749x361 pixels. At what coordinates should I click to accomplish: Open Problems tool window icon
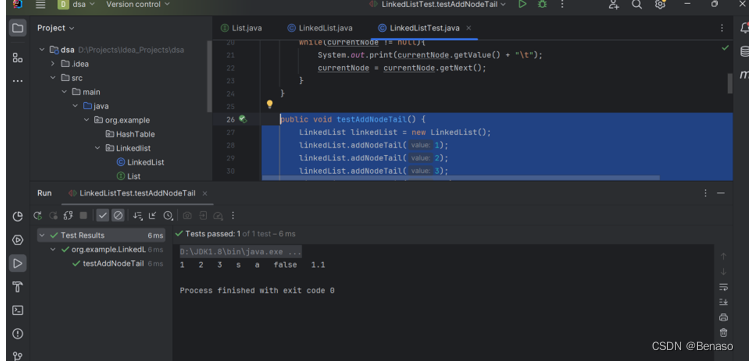[18, 334]
